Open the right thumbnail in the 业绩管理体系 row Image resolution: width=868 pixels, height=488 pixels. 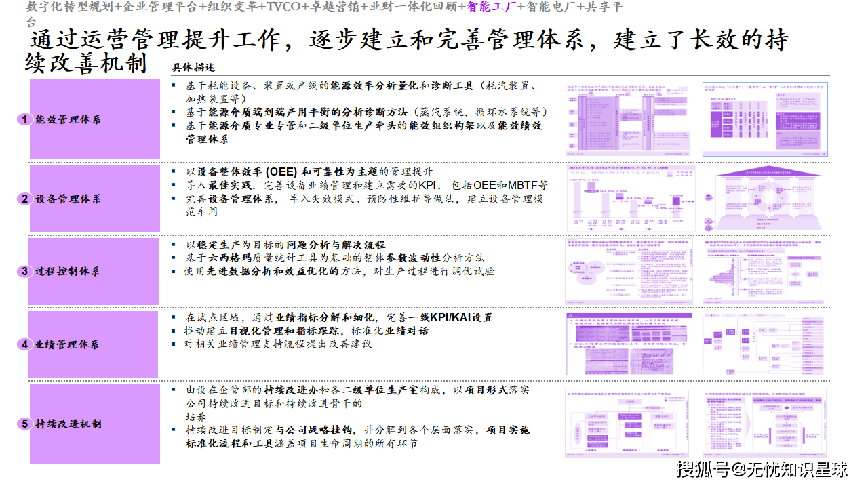[x=765, y=344]
